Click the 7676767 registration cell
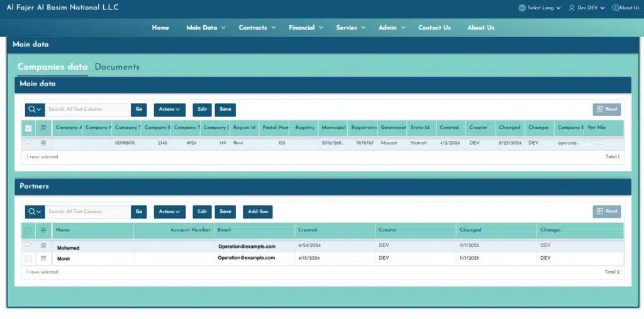644x319 pixels. click(x=363, y=143)
